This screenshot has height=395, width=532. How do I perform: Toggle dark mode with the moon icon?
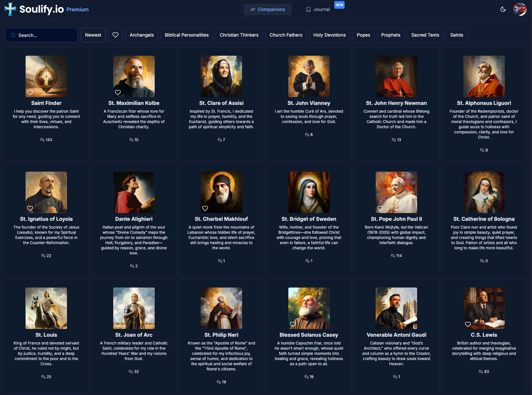504,9
